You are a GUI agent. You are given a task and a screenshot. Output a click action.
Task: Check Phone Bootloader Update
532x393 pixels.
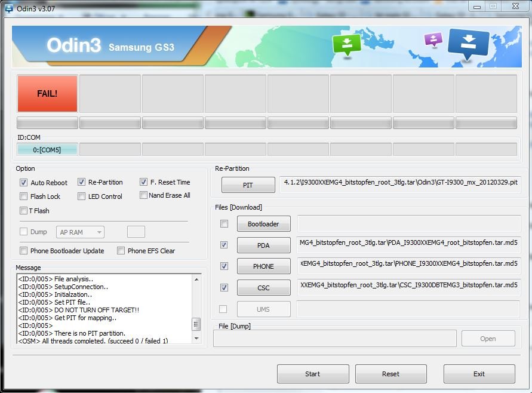tap(23, 250)
